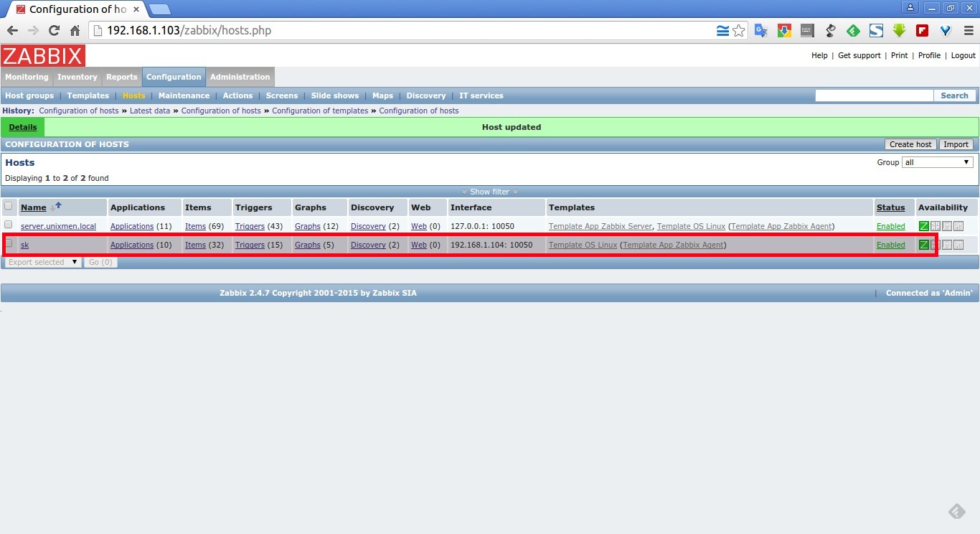Click the IPMI availability icon for sk host
This screenshot has width=980, height=534.
[958, 245]
